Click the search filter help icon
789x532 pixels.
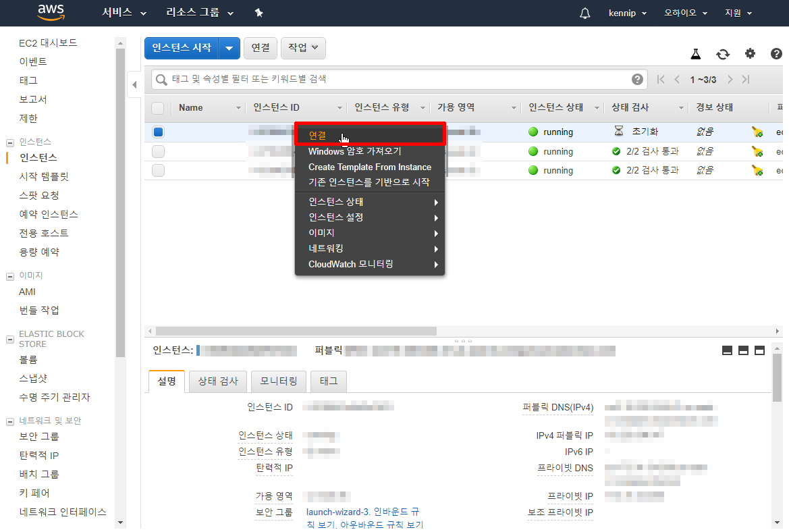637,79
